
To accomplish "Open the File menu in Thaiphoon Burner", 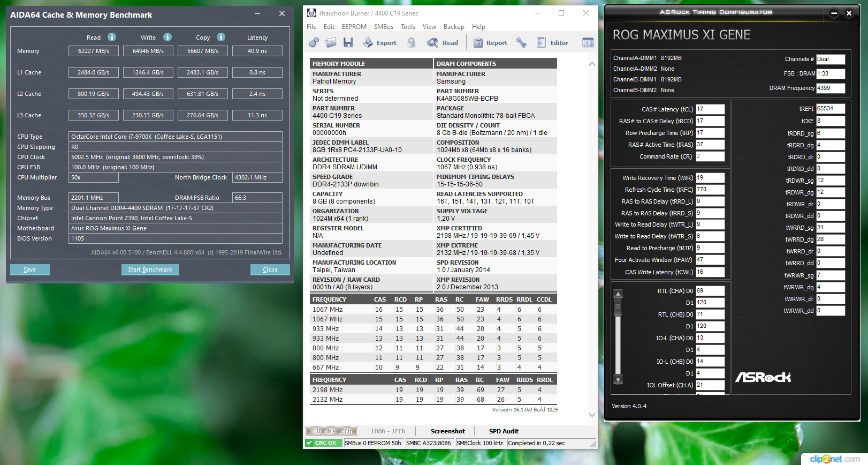I will tap(311, 27).
